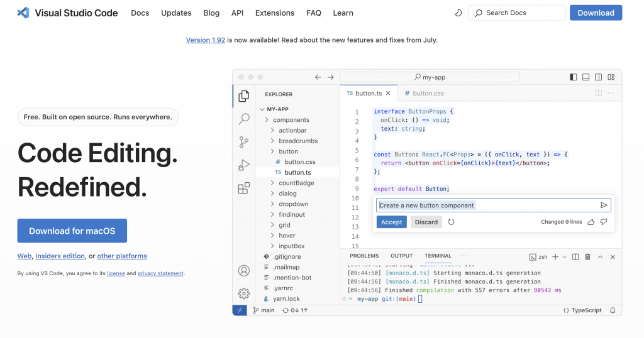Send the inline chat prompt arrow
The image size is (644, 338).
604,205
